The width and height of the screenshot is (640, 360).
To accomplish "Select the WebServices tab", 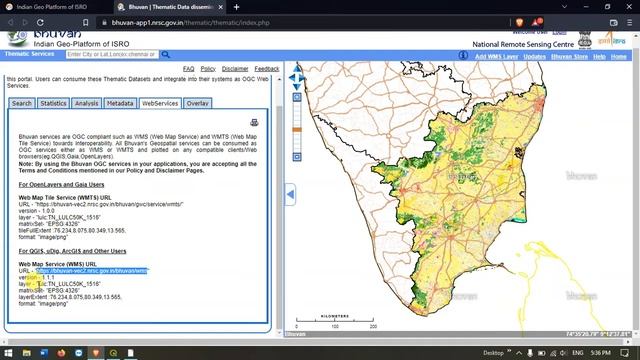I will point(160,103).
